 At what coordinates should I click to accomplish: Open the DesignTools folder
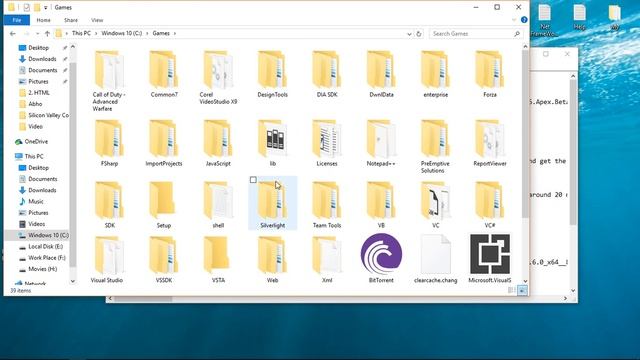tap(272, 73)
